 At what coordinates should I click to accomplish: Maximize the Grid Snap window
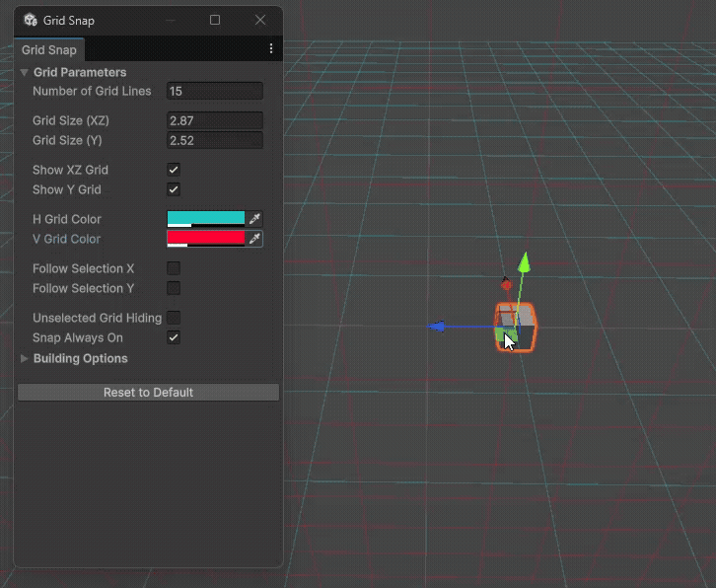click(215, 20)
